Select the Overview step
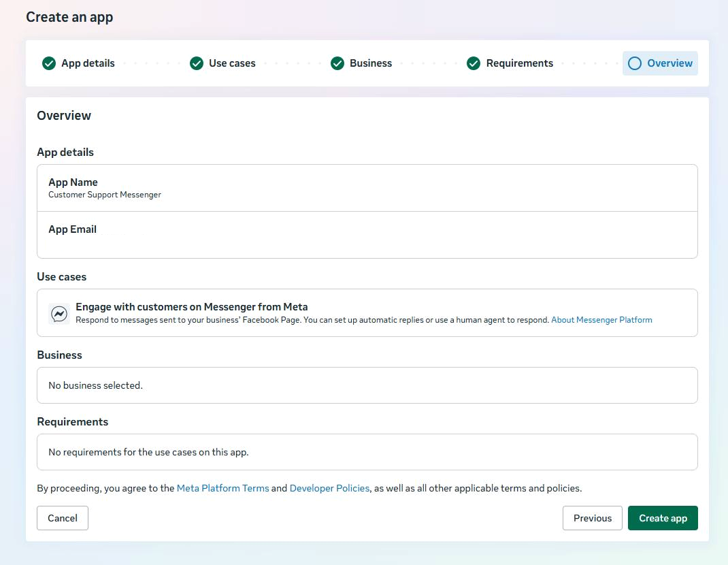Viewport: 728px width, 565px height. click(660, 63)
